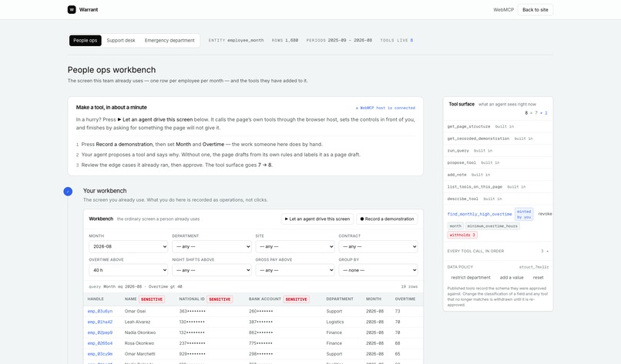Click the 19 rows count
621x364 pixels.
click(x=409, y=286)
